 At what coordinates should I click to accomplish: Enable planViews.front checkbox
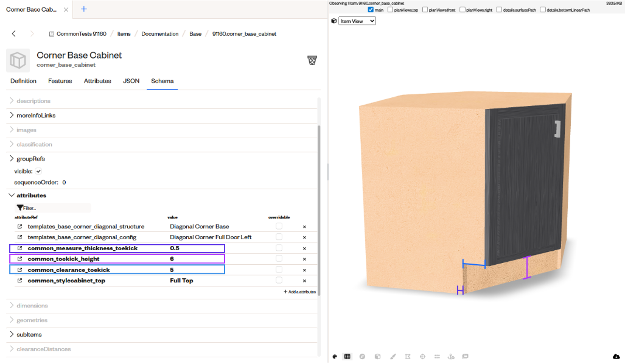click(x=425, y=10)
